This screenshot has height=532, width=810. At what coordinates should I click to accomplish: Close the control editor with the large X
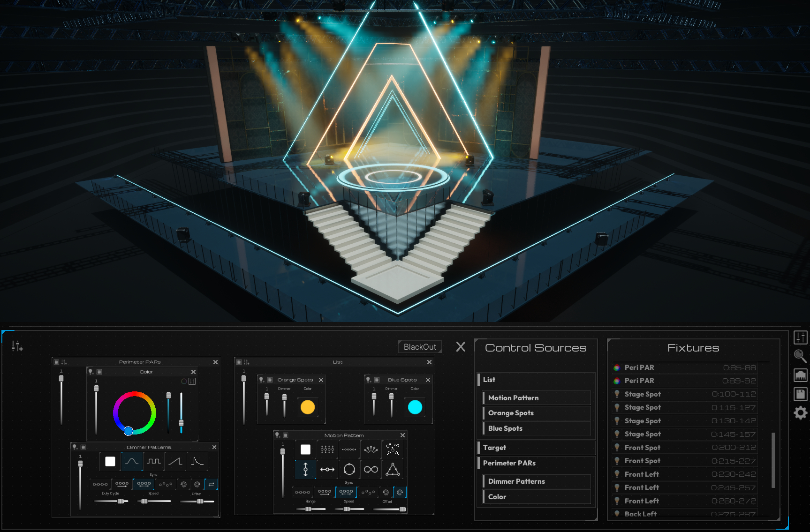coord(461,346)
